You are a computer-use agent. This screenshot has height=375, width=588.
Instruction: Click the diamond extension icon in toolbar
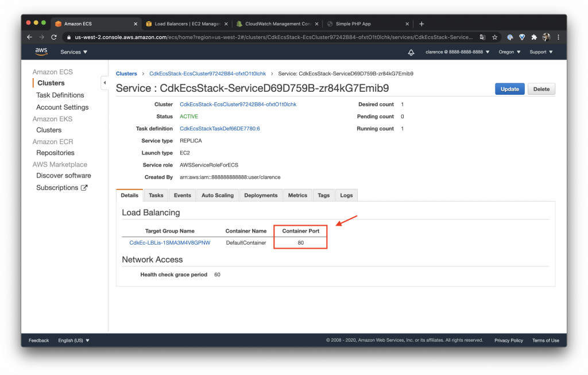point(522,37)
